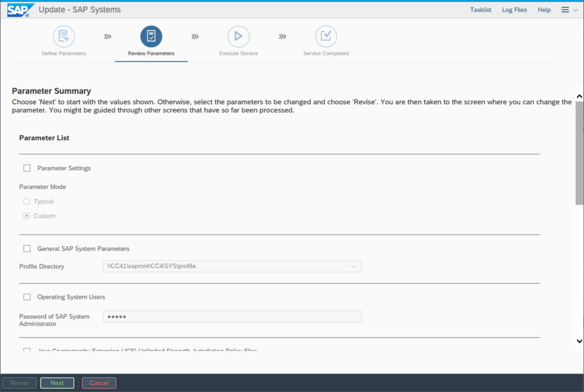The height and width of the screenshot is (392, 584).
Task: Check the General SAP System Parameters checkbox
Action: click(x=27, y=248)
